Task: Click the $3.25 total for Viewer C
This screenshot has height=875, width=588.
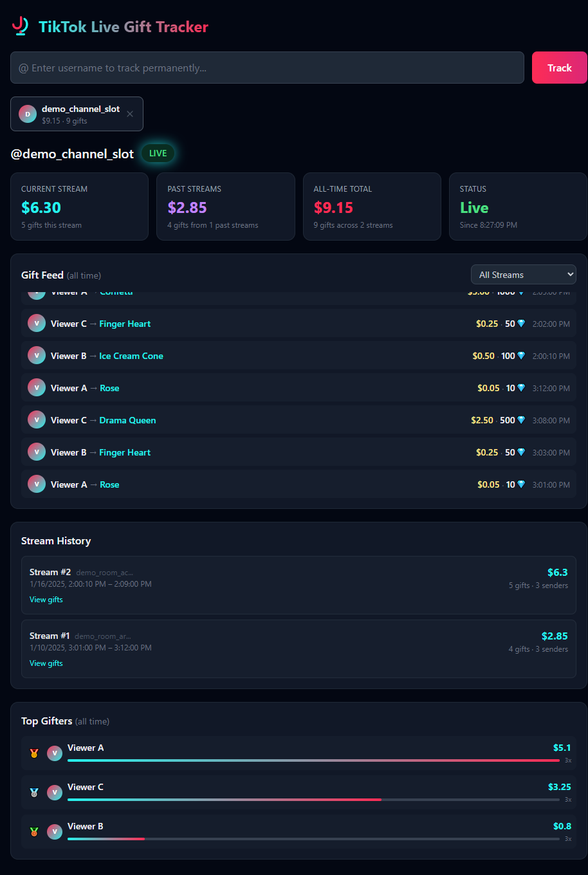Action: pos(559,787)
